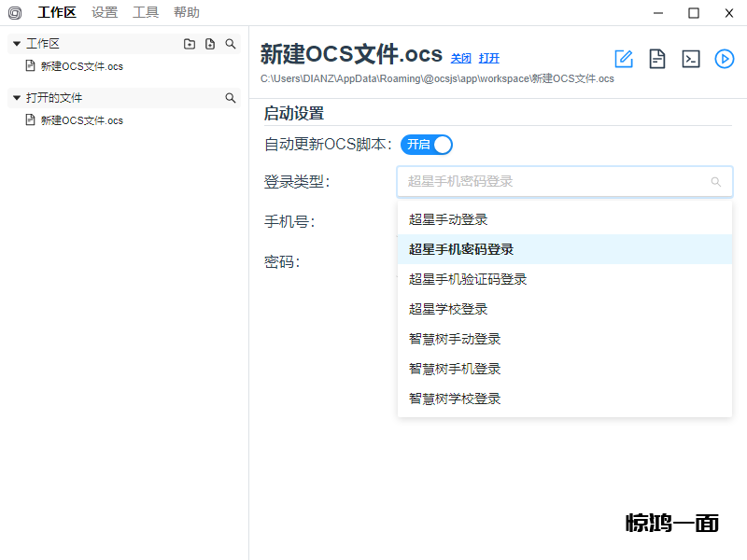747x560 pixels.
Task: Open the 设置 menu
Action: (105, 12)
